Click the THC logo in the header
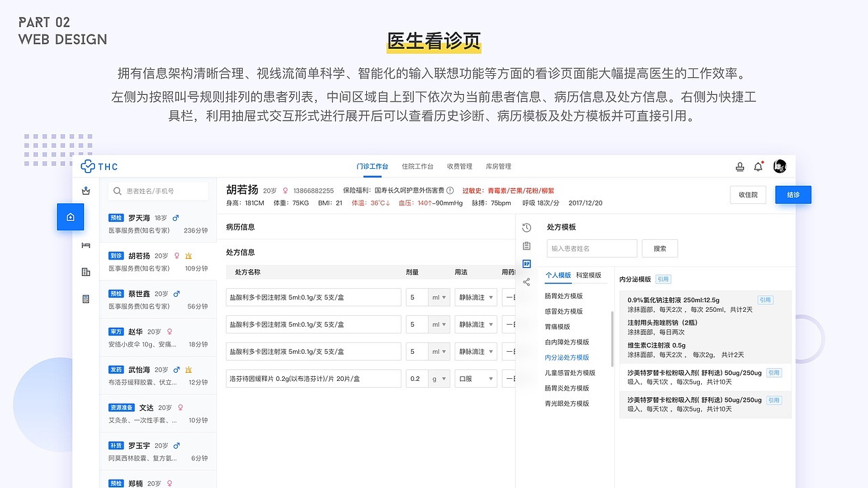 tap(99, 167)
